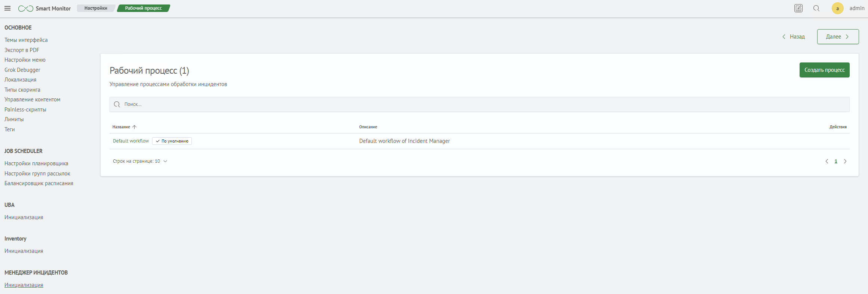
Task: Focus the Поиск search field
Action: click(x=479, y=104)
